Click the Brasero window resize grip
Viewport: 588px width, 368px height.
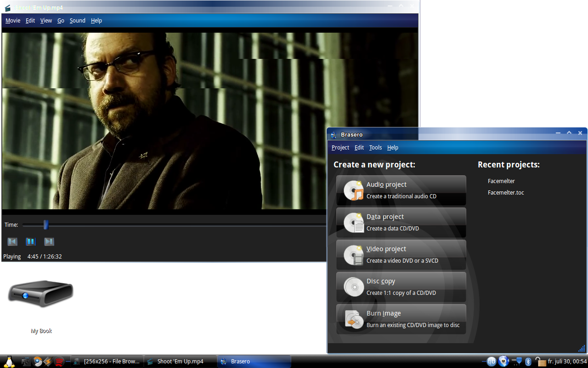(x=582, y=348)
